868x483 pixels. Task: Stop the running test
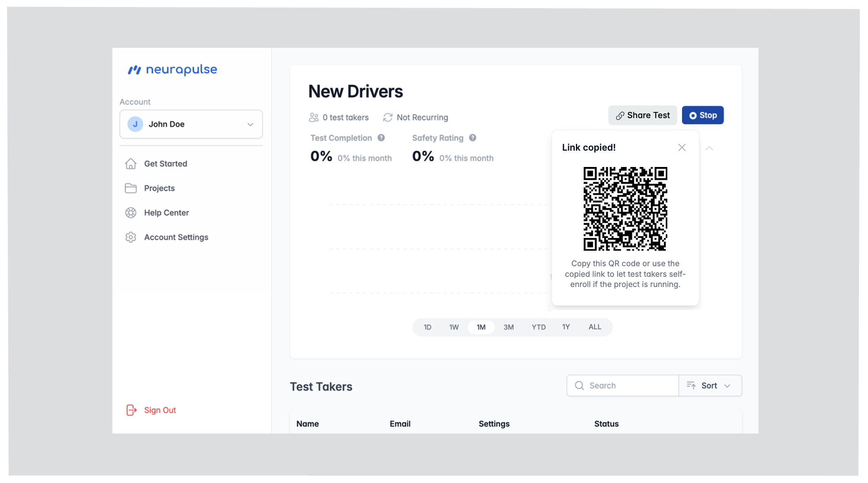703,115
